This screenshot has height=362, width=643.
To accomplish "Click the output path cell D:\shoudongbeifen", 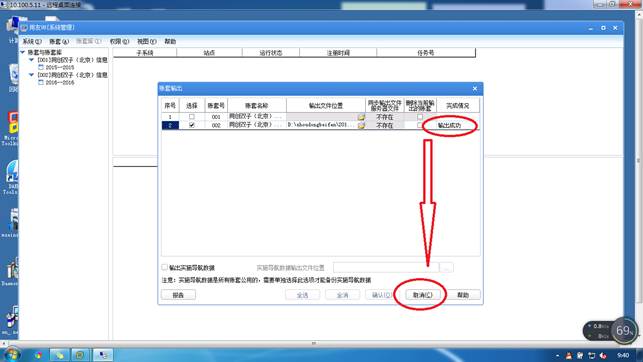I will pyautogui.click(x=322, y=125).
